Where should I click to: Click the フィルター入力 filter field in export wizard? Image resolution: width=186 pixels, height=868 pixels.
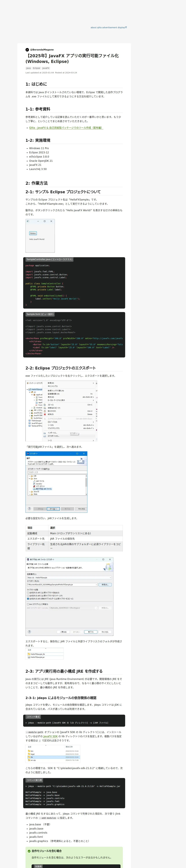coord(57,472)
